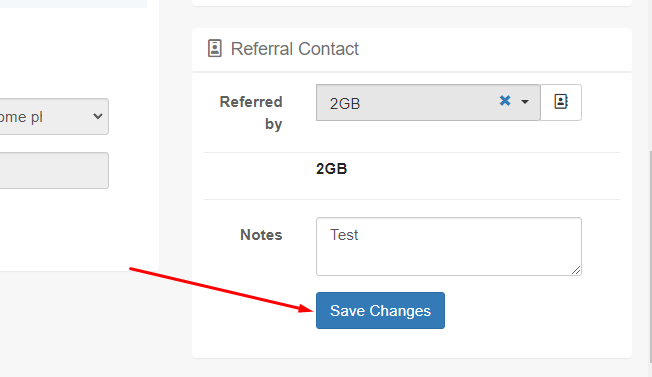Expand the Referred by dropdown caret
Screen dimensions: 652x377
[x=525, y=102]
